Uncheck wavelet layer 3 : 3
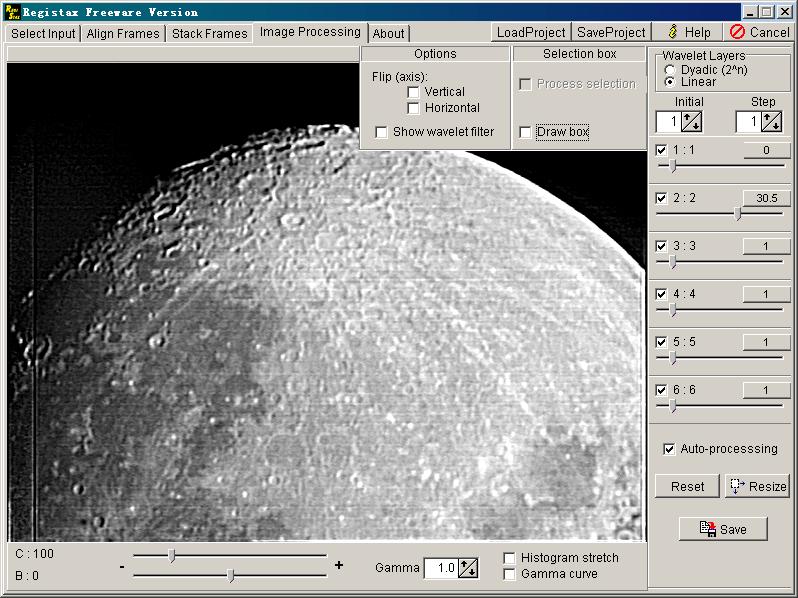Screen dimensions: 798x598 [661, 246]
